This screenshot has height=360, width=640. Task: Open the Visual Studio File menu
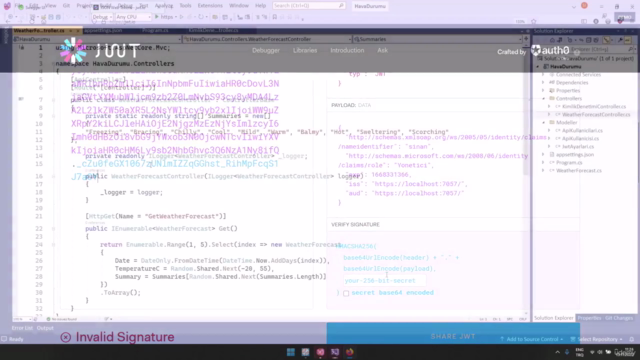(x=19, y=6)
